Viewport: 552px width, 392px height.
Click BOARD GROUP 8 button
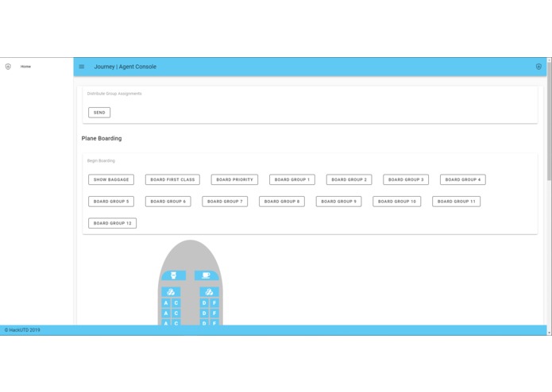(x=282, y=202)
